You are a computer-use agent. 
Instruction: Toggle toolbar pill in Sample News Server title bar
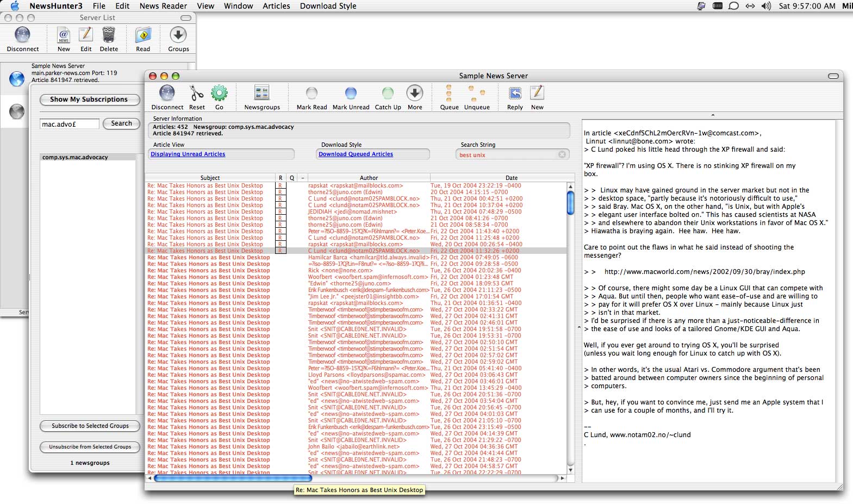click(x=833, y=76)
